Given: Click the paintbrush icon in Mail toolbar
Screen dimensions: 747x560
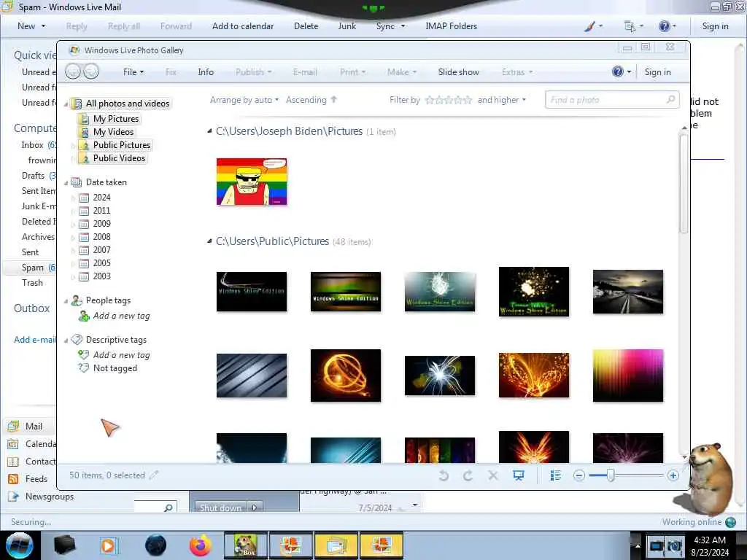Looking at the screenshot, I should pos(589,26).
